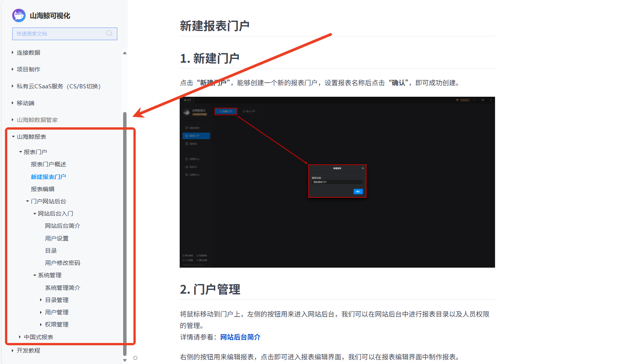Follow the 网站后台简介 link in article
Viewport: 617px width, 364px height.
click(240, 337)
